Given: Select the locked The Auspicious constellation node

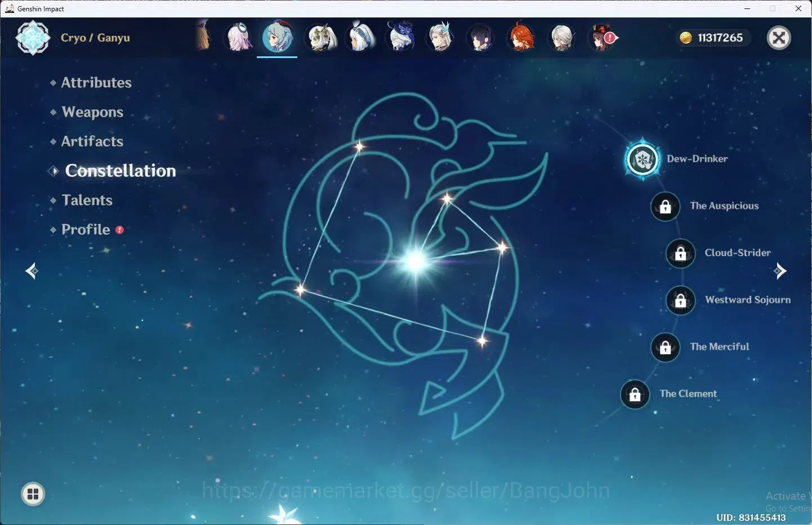Looking at the screenshot, I should (665, 206).
